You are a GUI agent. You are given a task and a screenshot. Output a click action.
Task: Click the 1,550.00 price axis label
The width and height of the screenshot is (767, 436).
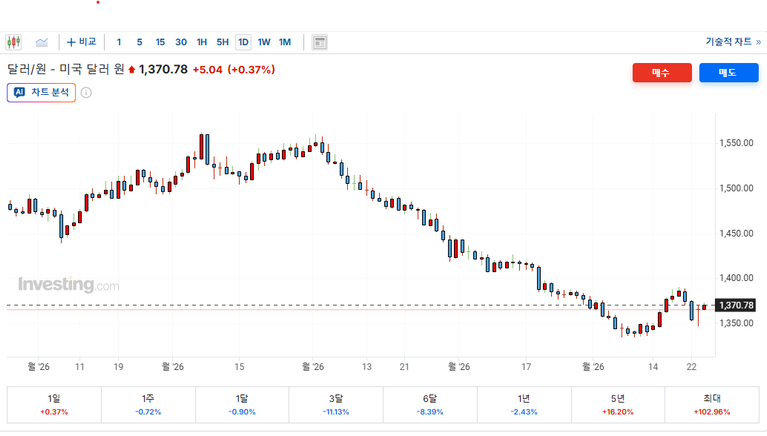pos(736,143)
